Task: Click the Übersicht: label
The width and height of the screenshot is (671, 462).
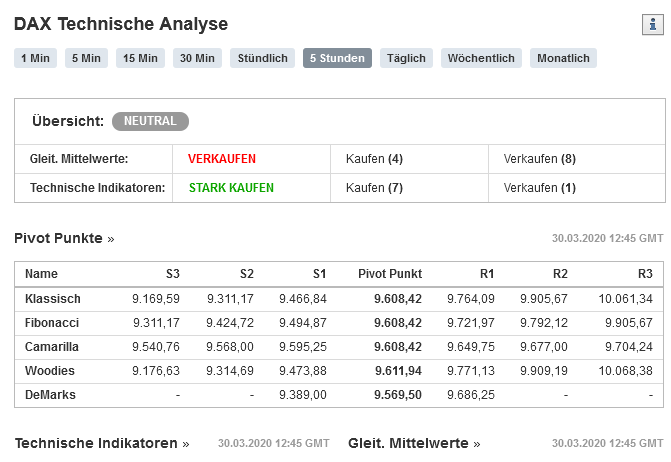Action: coord(68,121)
